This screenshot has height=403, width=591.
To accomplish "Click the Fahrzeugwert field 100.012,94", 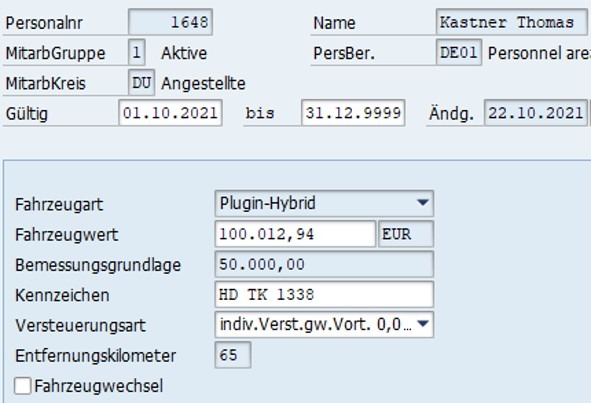I will pos(295,234).
